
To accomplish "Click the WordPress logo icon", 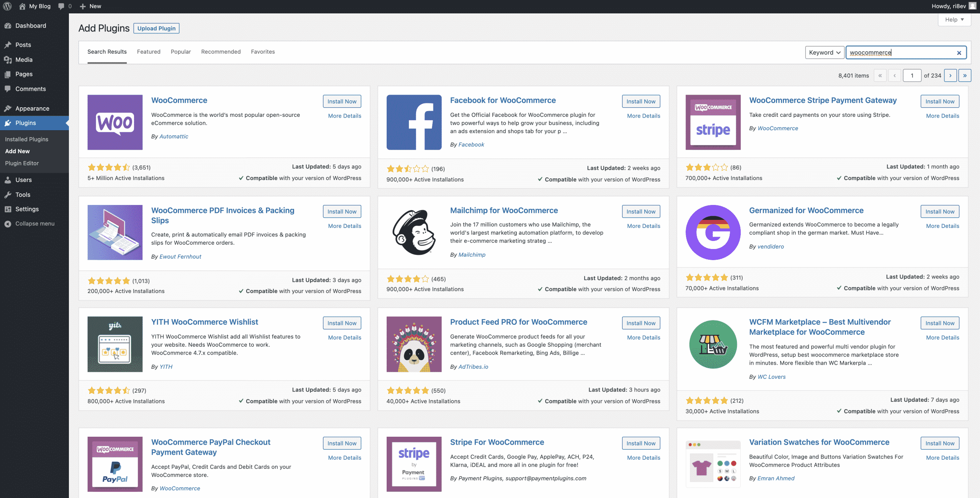I will click(x=7, y=6).
